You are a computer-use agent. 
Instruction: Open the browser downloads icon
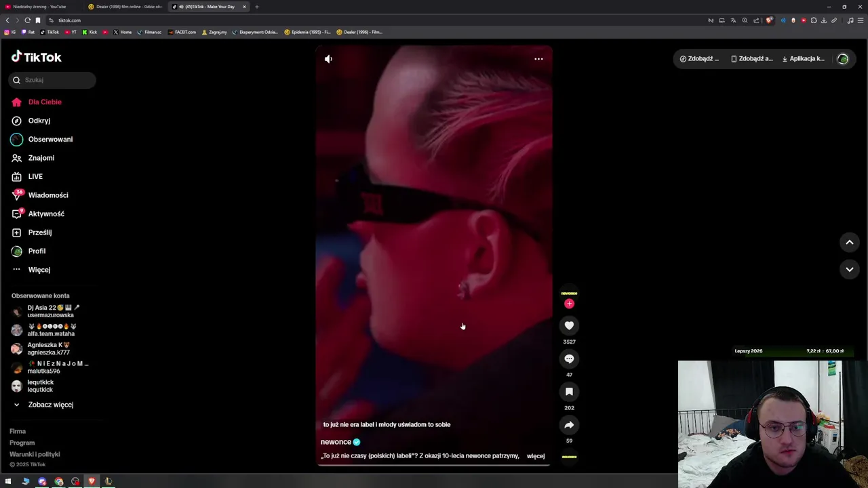point(824,20)
